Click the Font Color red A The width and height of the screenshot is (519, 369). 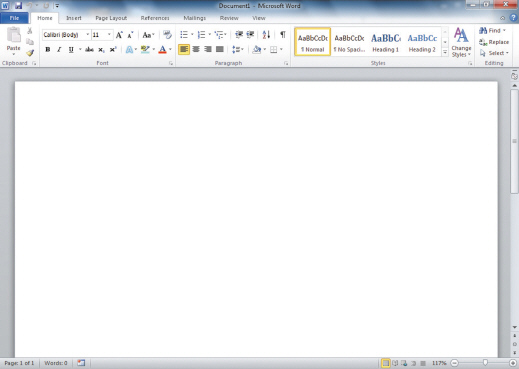tap(162, 50)
